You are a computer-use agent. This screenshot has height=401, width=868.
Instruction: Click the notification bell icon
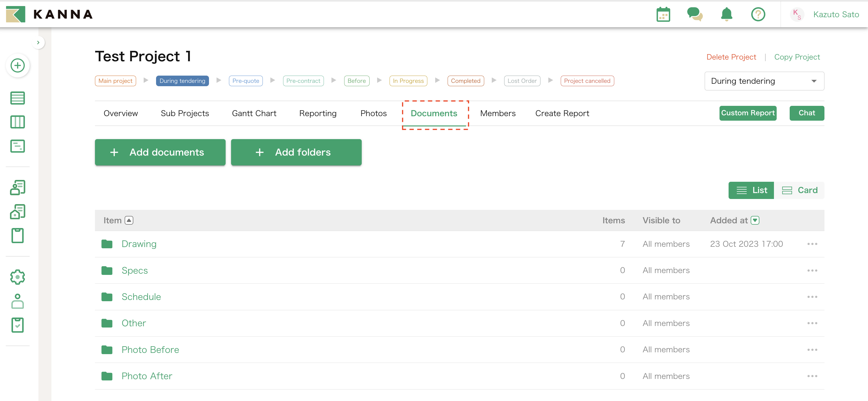pos(726,15)
